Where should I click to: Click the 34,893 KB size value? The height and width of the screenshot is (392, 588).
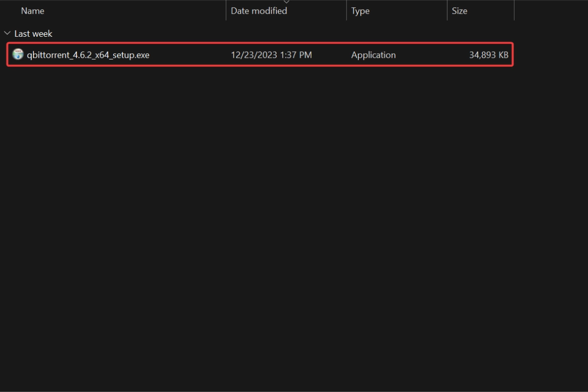tap(489, 55)
